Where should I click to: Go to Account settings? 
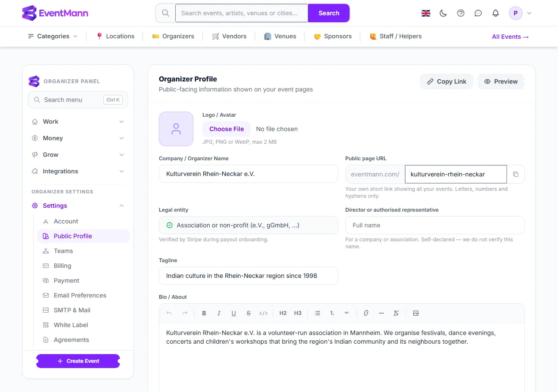[84, 221]
